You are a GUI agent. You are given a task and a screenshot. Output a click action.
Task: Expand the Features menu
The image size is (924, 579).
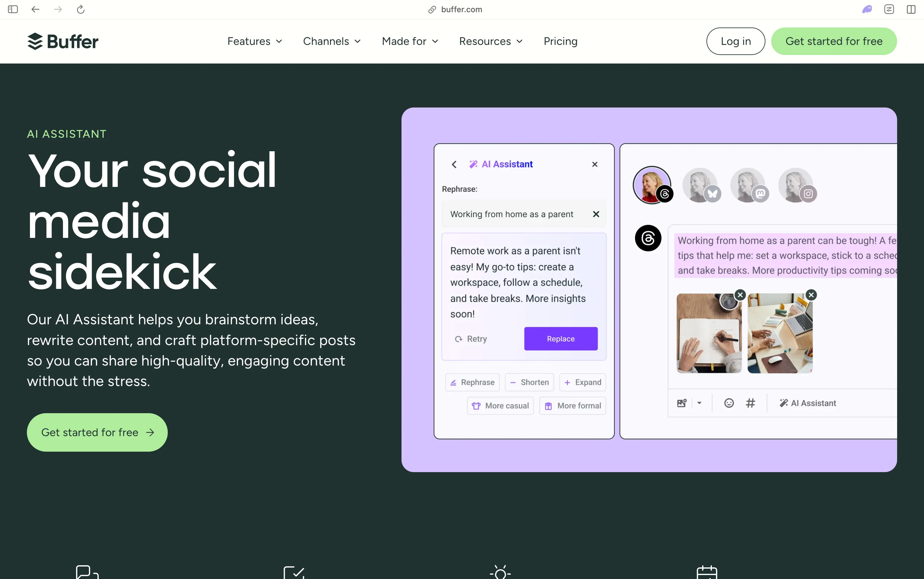pyautogui.click(x=255, y=41)
